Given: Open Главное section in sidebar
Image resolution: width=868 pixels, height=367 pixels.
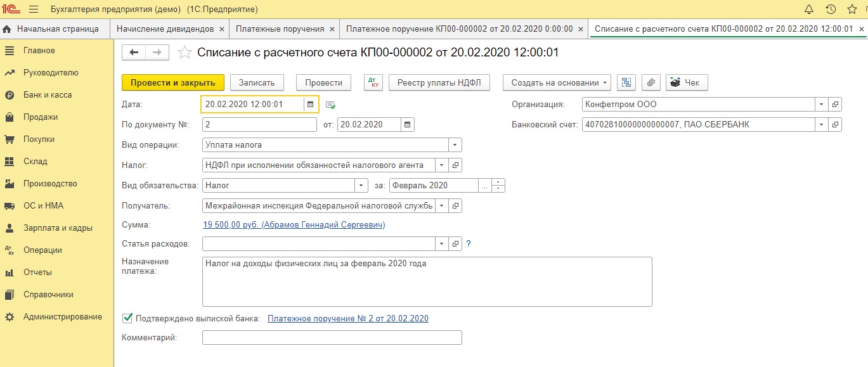Looking at the screenshot, I should tap(39, 51).
